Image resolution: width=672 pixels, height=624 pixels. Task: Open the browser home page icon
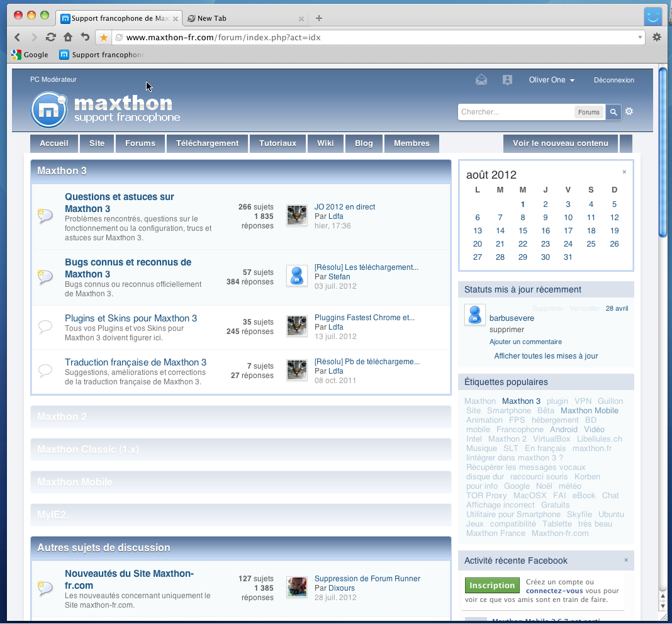tap(68, 37)
